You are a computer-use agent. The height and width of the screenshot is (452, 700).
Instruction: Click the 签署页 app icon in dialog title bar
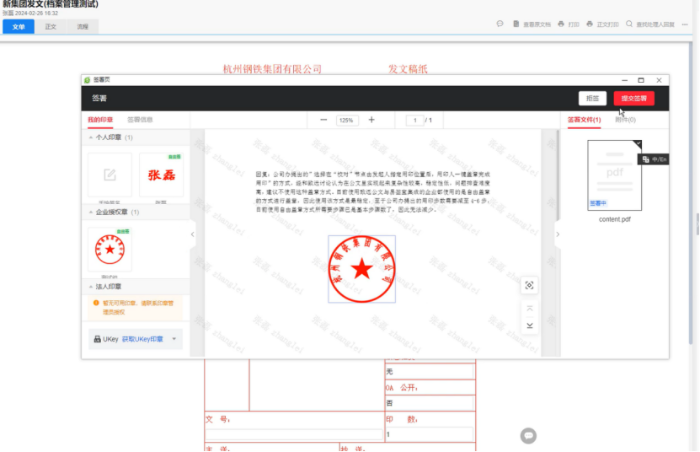tap(88, 80)
